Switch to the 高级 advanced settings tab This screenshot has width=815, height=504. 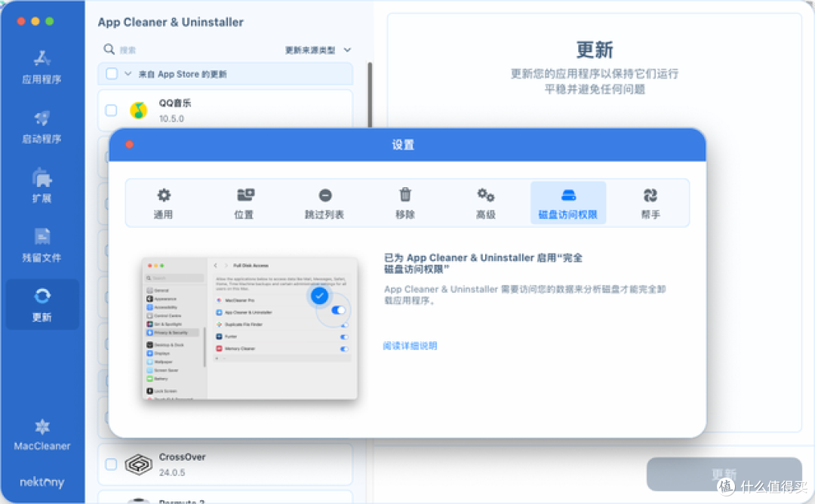point(486,203)
